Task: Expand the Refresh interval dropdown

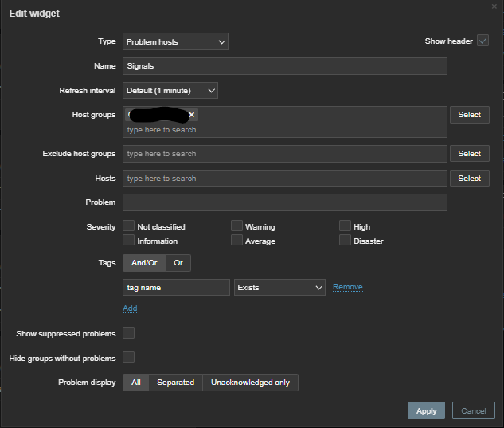Action: click(170, 91)
